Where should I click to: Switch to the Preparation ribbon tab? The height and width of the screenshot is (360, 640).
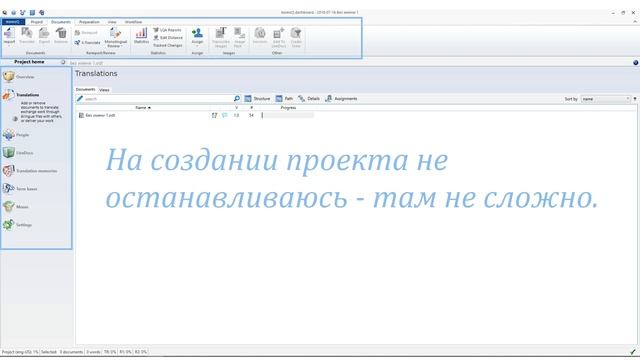(89, 22)
